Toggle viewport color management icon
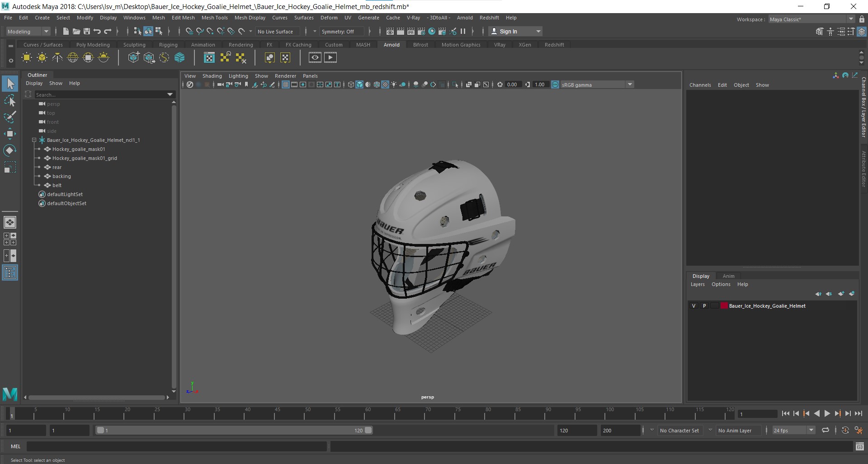 click(x=555, y=84)
